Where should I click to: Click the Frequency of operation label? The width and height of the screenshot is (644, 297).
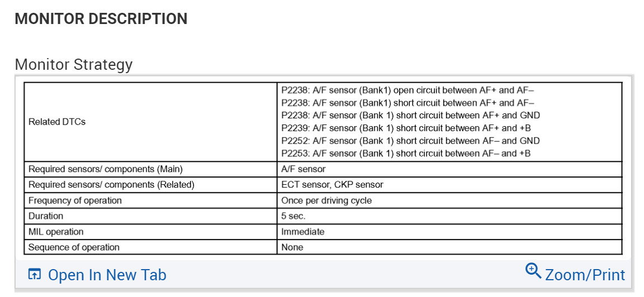[x=75, y=200]
